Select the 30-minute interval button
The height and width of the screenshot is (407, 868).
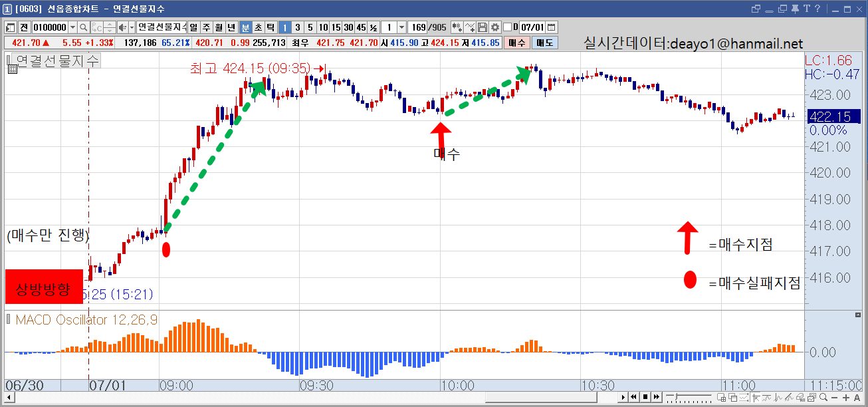(x=348, y=27)
